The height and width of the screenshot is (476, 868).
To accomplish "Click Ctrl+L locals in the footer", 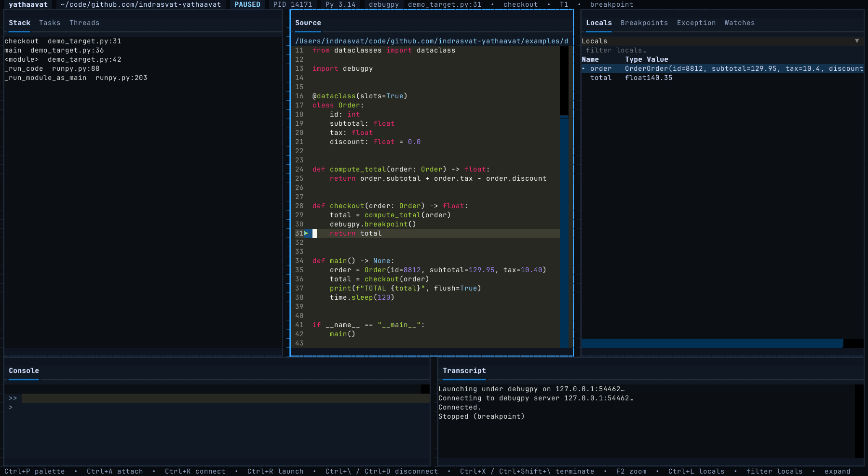I will [x=696, y=471].
